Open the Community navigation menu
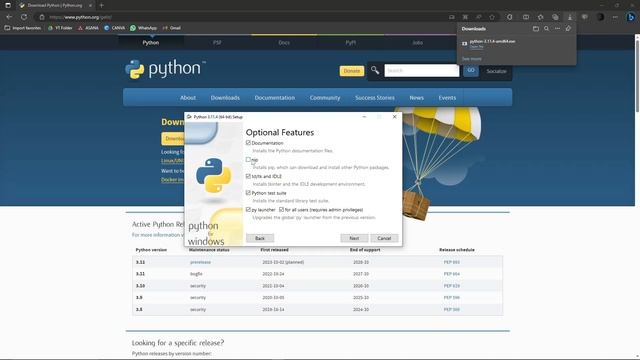640x360 pixels. click(x=325, y=98)
